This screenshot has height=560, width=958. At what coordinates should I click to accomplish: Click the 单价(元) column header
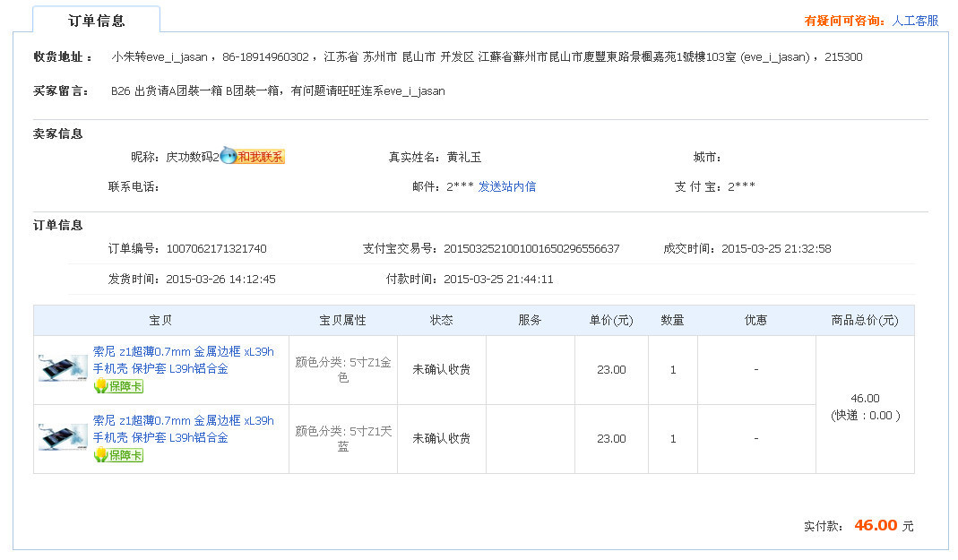pyautogui.click(x=610, y=320)
